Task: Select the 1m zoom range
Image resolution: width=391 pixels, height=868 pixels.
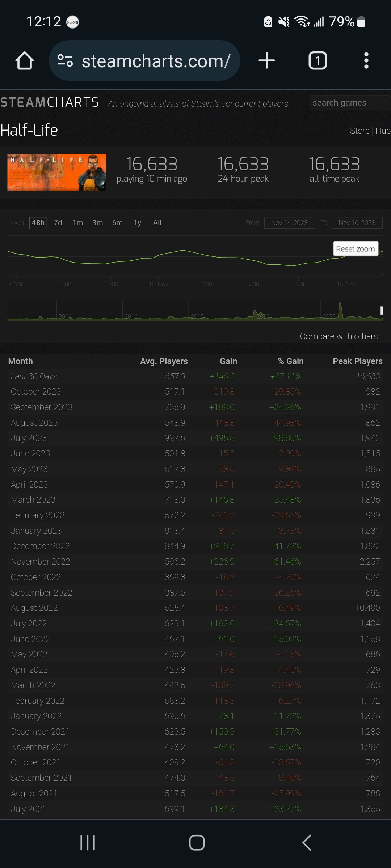Action: click(78, 223)
